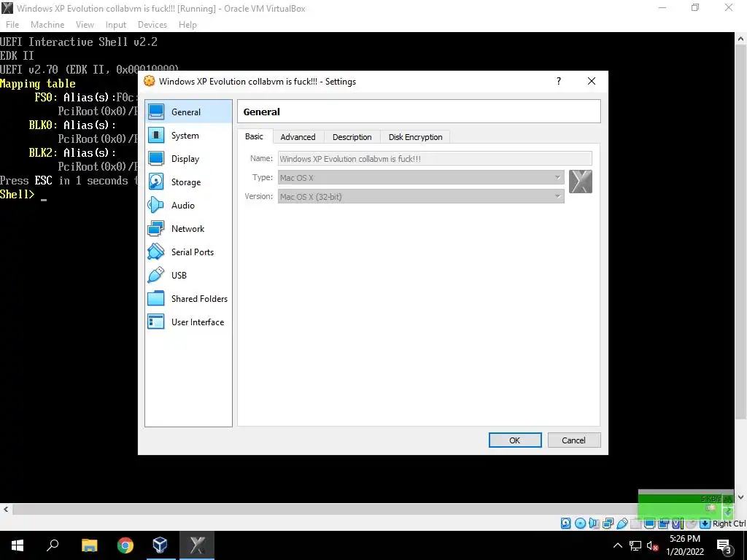Open the File menu
This screenshot has width=747, height=560.
click(x=12, y=25)
